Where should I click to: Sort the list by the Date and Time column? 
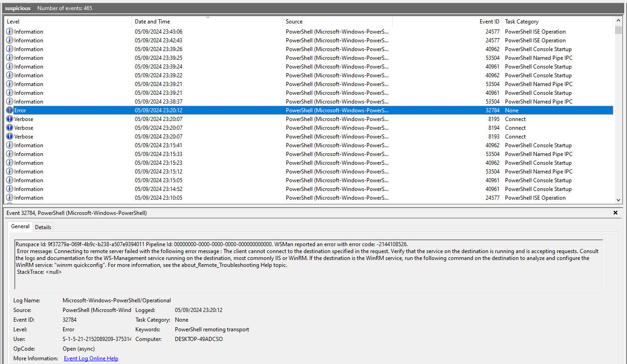pyautogui.click(x=152, y=22)
